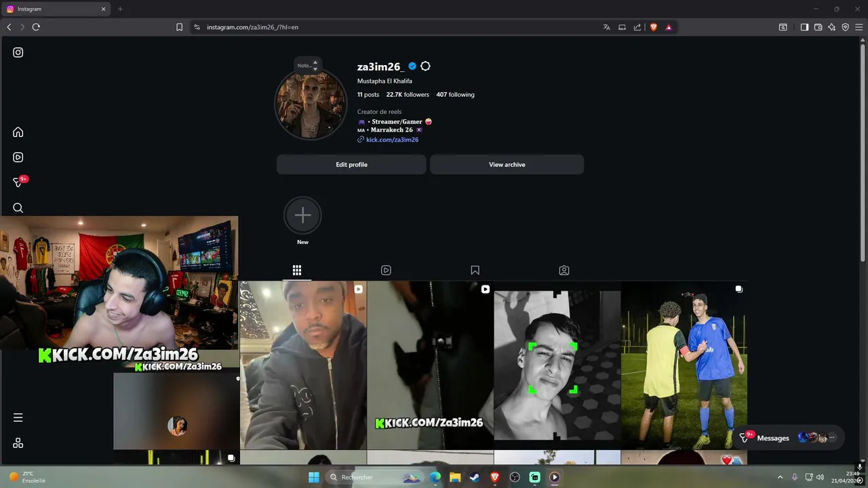Open Brave Rewards triangle icon
Viewport: 868px width, 488px height.
pos(669,27)
